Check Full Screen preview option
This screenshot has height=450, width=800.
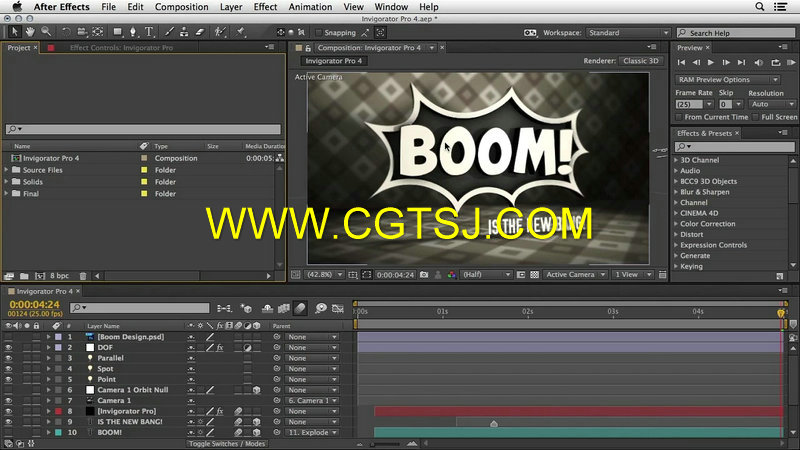point(756,117)
